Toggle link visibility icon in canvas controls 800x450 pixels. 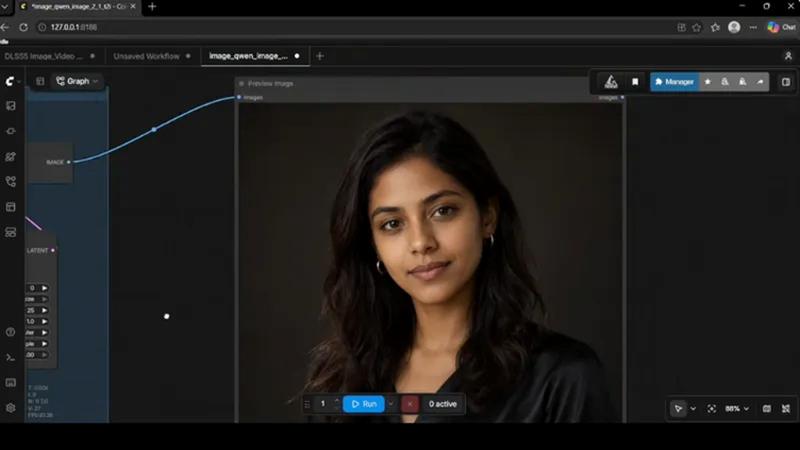coord(786,409)
